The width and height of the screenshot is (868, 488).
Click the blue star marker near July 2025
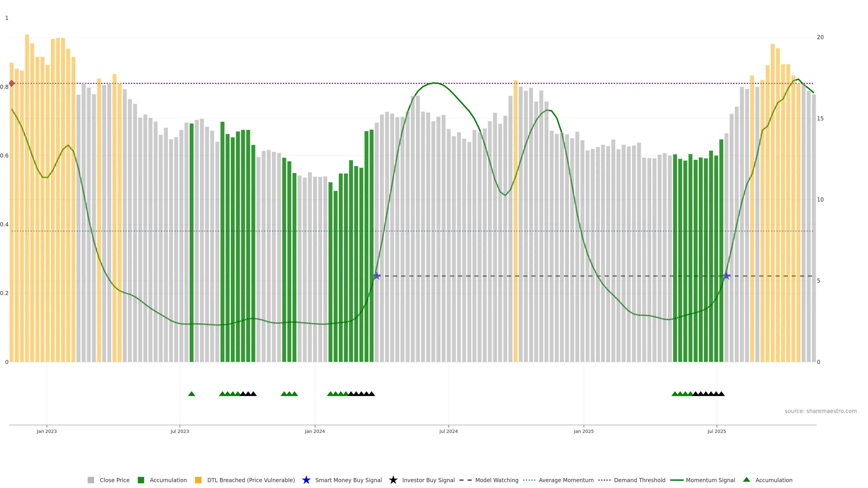726,276
